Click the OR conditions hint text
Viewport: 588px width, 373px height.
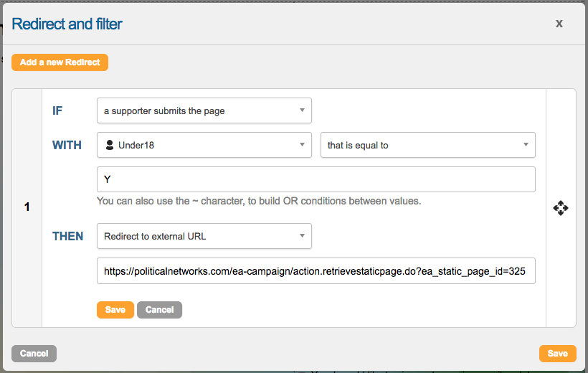point(259,201)
